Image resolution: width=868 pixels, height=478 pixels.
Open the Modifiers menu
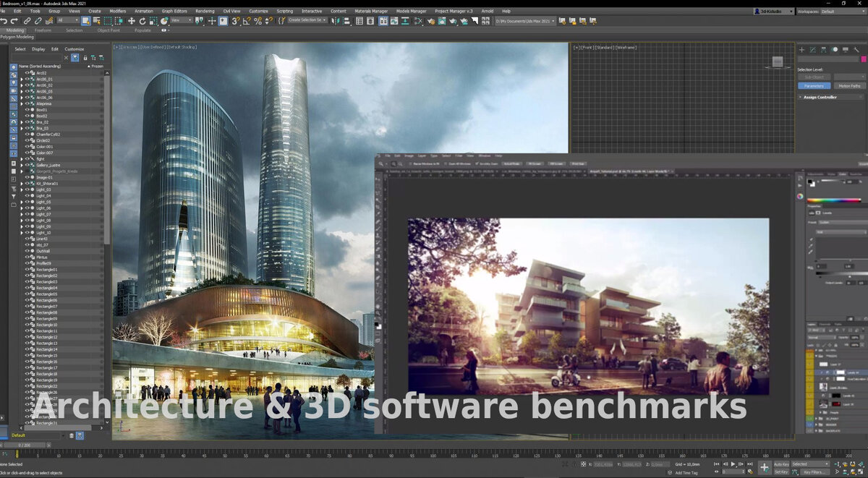pos(117,12)
